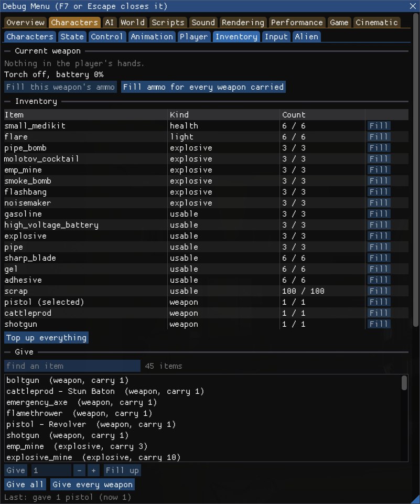This screenshot has width=420, height=504.
Task: Select shotgun in the give list
Action: [x=204, y=435]
